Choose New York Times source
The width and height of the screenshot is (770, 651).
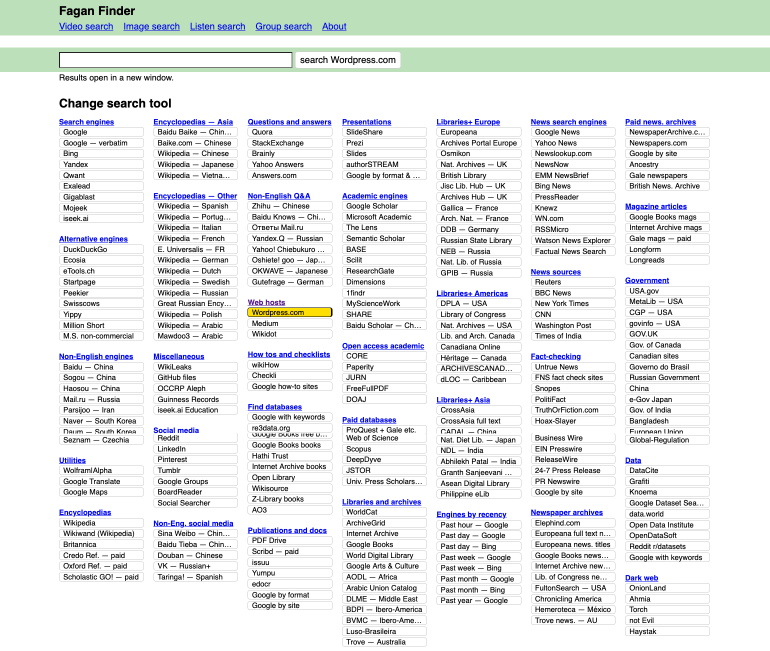click(573, 303)
